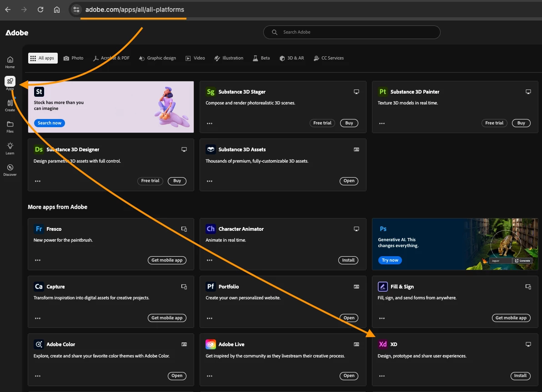542x392 pixels.
Task: Start Free trial of Substance 3D Stager
Action: pyautogui.click(x=322, y=123)
